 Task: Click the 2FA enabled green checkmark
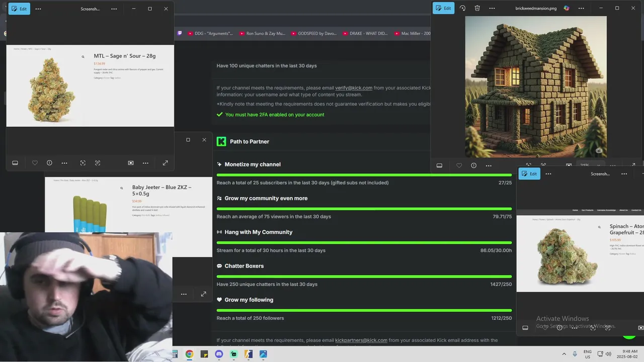(219, 115)
